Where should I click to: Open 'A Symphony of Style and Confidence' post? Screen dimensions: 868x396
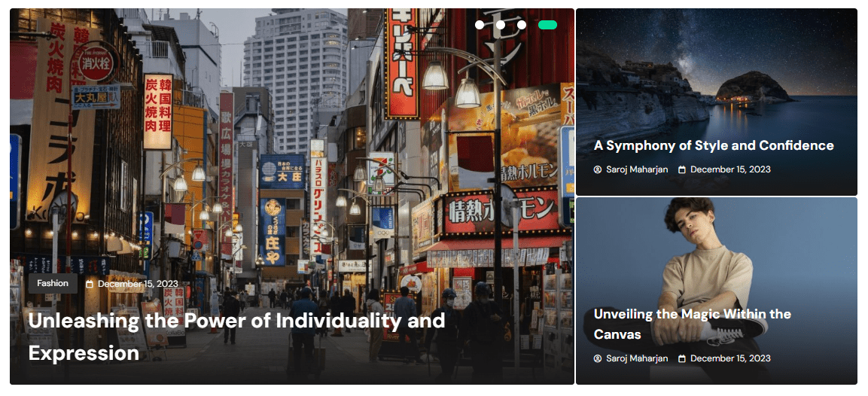714,145
